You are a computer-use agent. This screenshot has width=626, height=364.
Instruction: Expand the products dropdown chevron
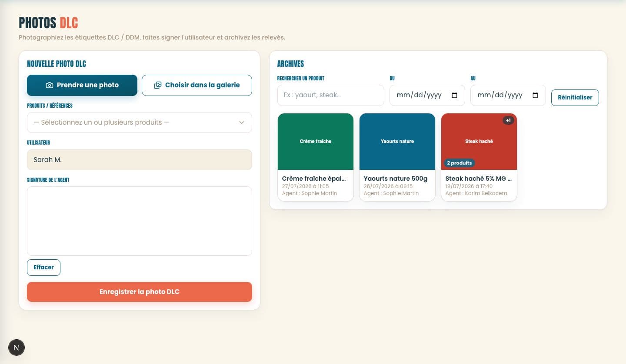[242, 122]
